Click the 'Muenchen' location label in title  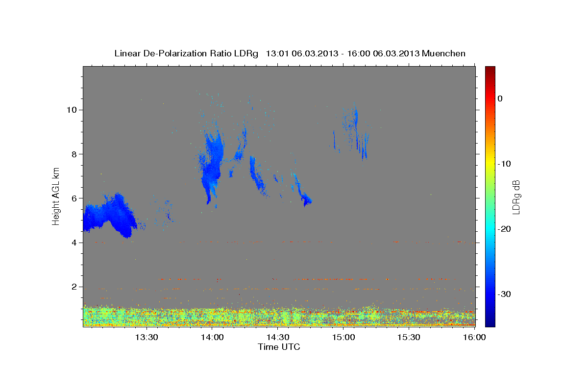pos(444,53)
